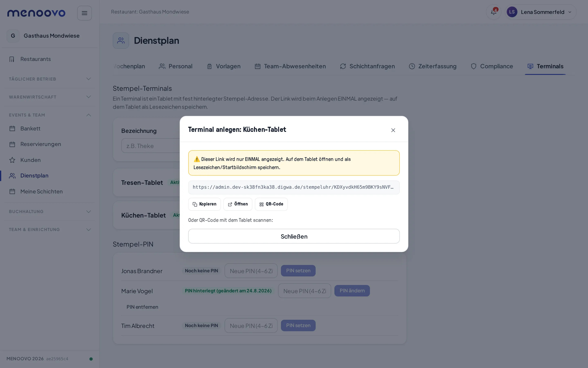Open Reservierungen in the sidebar

pyautogui.click(x=50, y=144)
